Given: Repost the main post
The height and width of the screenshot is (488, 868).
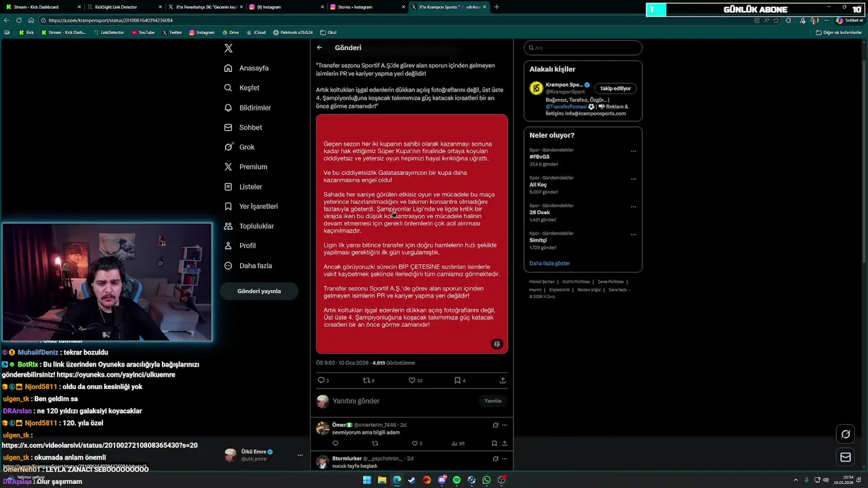Looking at the screenshot, I should tap(367, 380).
